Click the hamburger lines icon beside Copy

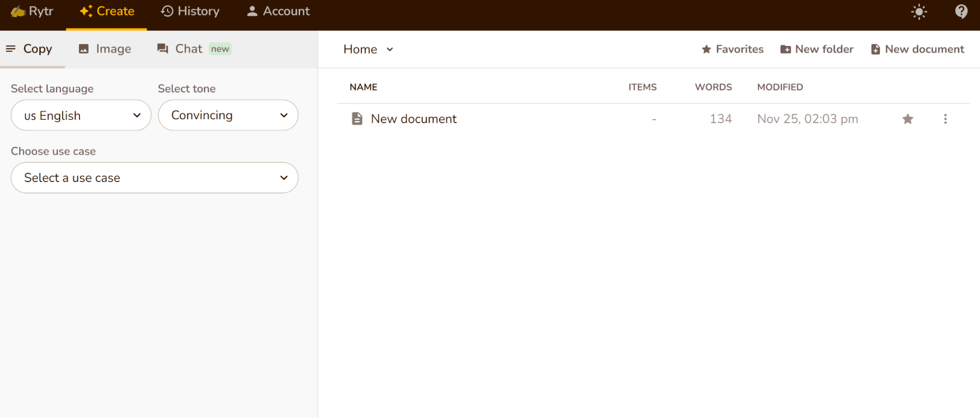point(11,49)
